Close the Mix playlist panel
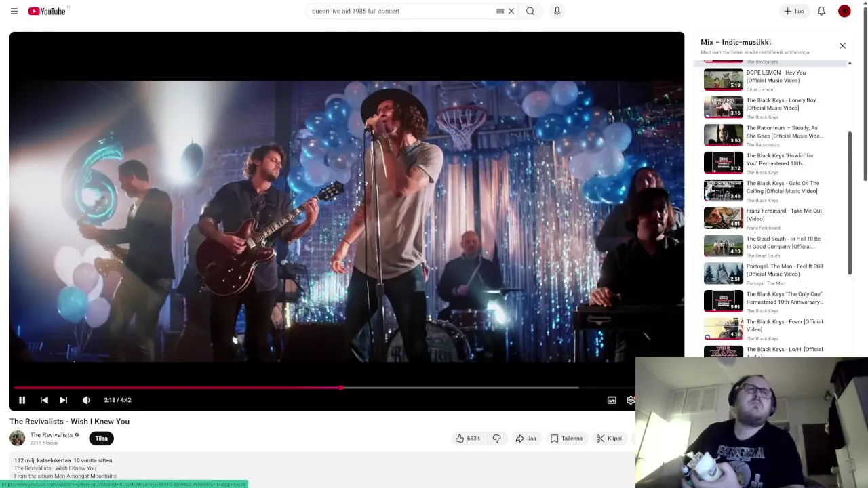The height and width of the screenshot is (488, 868). (x=842, y=46)
